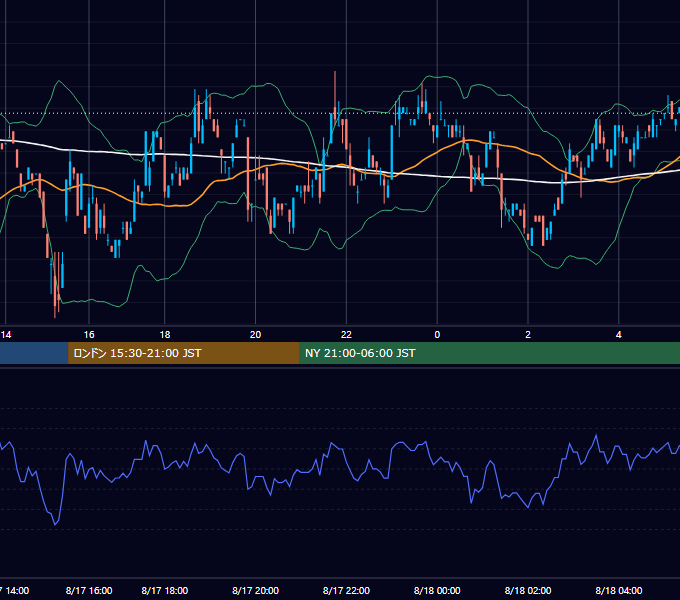Click the ロンドン 15:30-21:00 JST session bar

(183, 353)
